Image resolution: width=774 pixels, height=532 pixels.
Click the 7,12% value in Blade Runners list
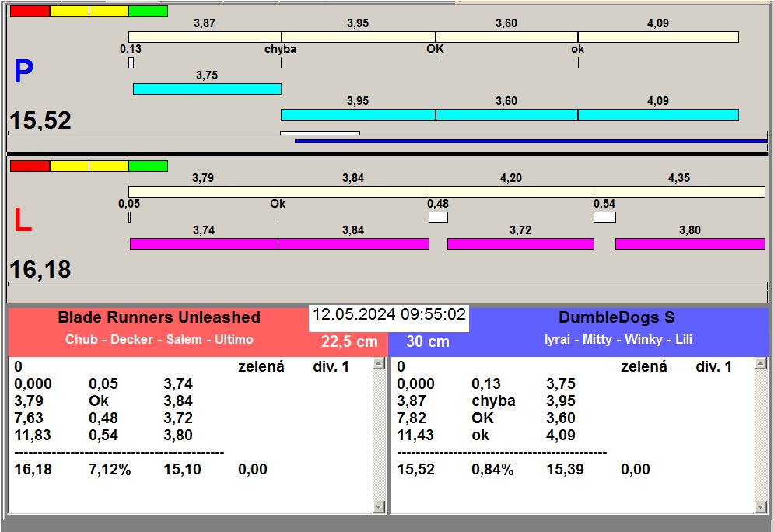(x=110, y=469)
